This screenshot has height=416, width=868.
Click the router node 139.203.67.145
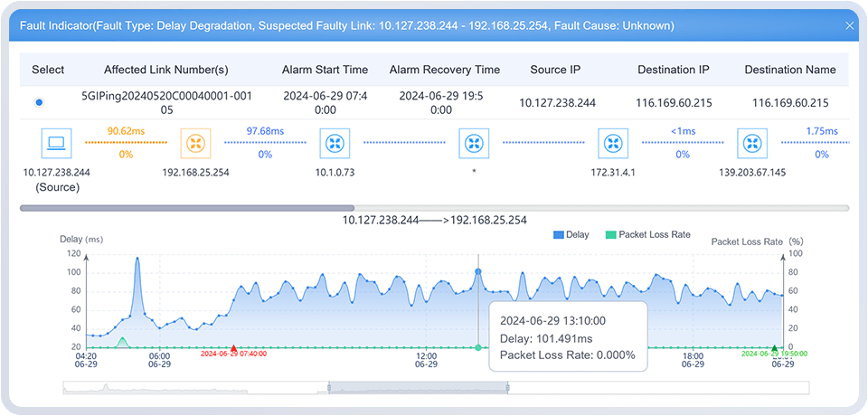[752, 143]
